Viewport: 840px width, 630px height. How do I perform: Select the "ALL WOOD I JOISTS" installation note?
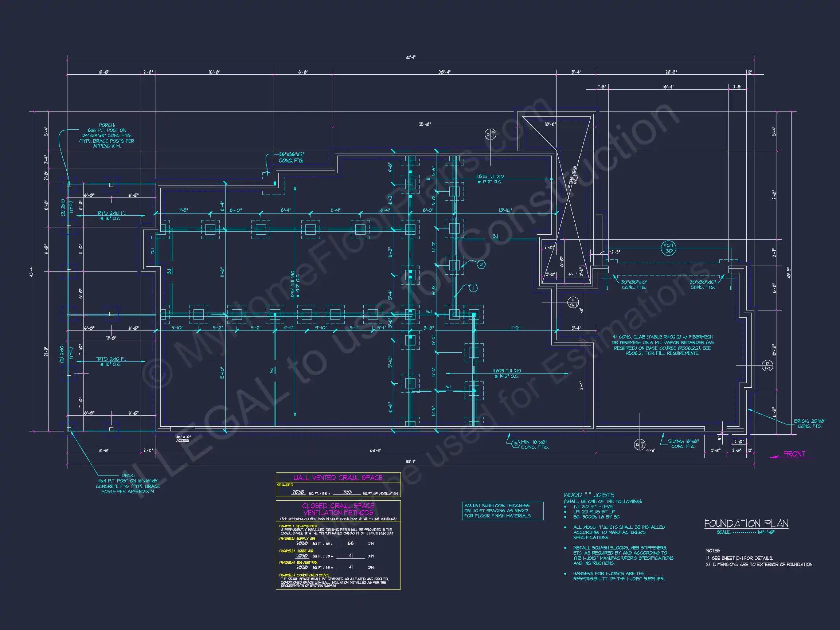(x=619, y=532)
